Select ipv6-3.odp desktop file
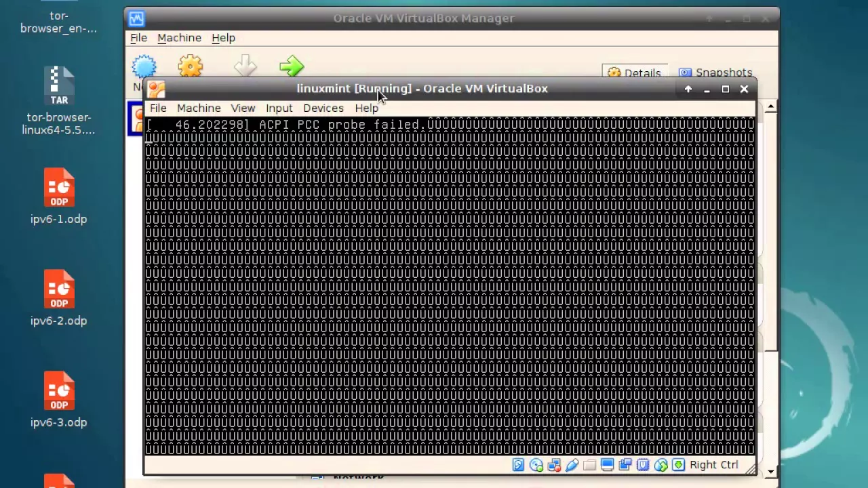The image size is (868, 488). (58, 399)
